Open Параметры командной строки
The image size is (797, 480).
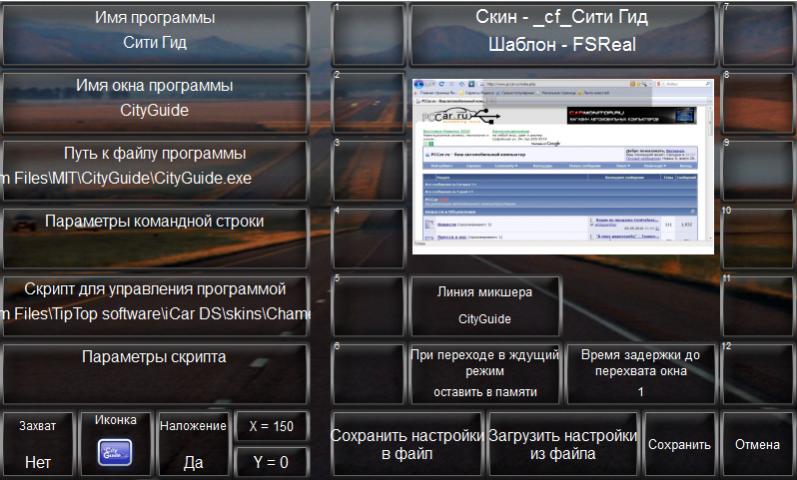click(x=155, y=234)
